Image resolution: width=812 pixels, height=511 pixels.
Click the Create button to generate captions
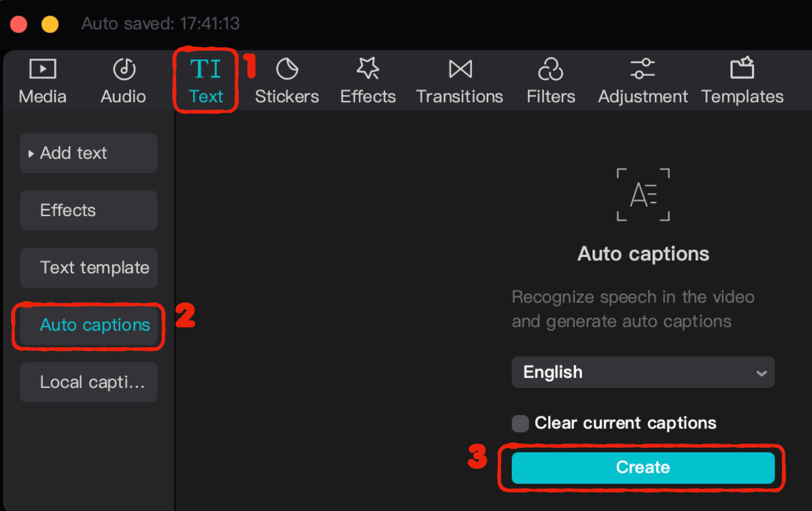(x=642, y=467)
